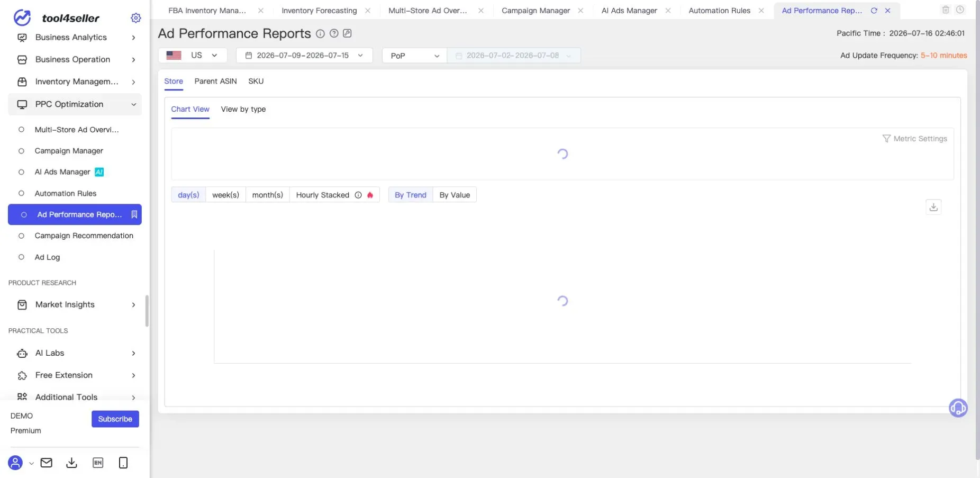Open the comparison date range 2026-07-02–2026-07-08
The height and width of the screenshot is (478, 980).
[513, 56]
